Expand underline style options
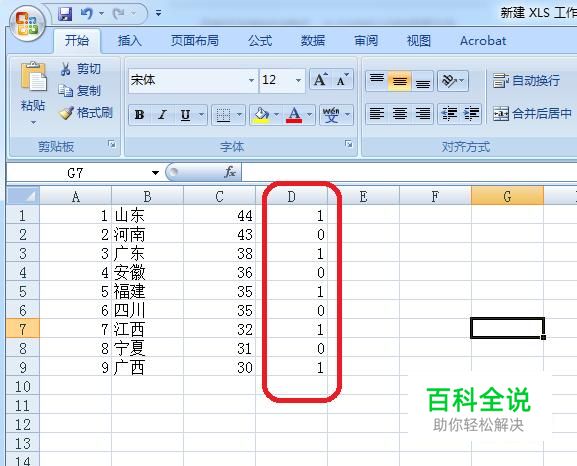This screenshot has width=577, height=466. coord(202,115)
